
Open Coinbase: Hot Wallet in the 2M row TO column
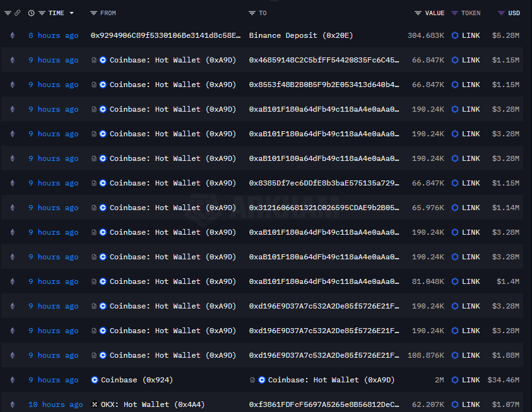pos(331,380)
